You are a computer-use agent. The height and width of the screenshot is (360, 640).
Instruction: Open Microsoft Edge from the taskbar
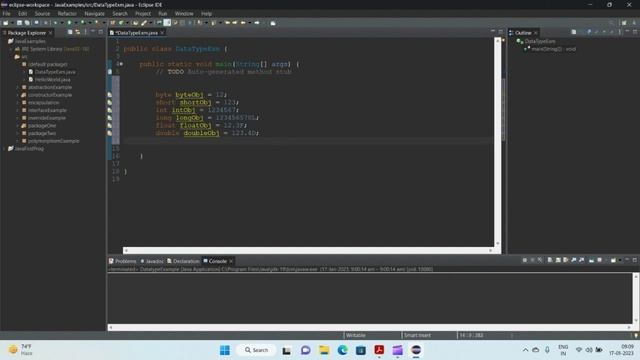tap(342, 350)
